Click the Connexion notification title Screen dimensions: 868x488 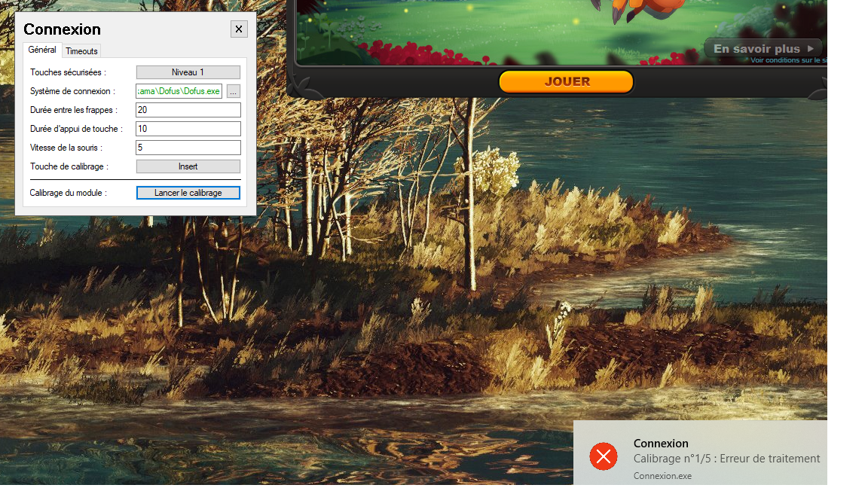point(661,443)
